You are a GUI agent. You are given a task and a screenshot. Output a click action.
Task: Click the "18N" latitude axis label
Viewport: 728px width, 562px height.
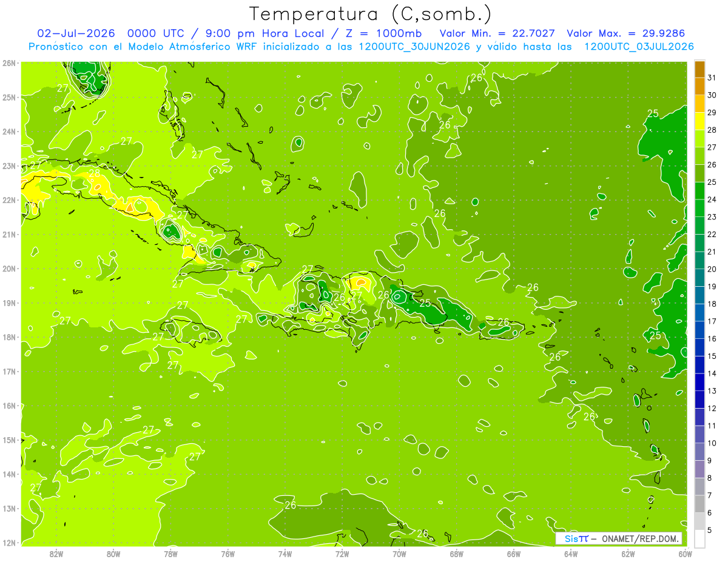pos(8,337)
